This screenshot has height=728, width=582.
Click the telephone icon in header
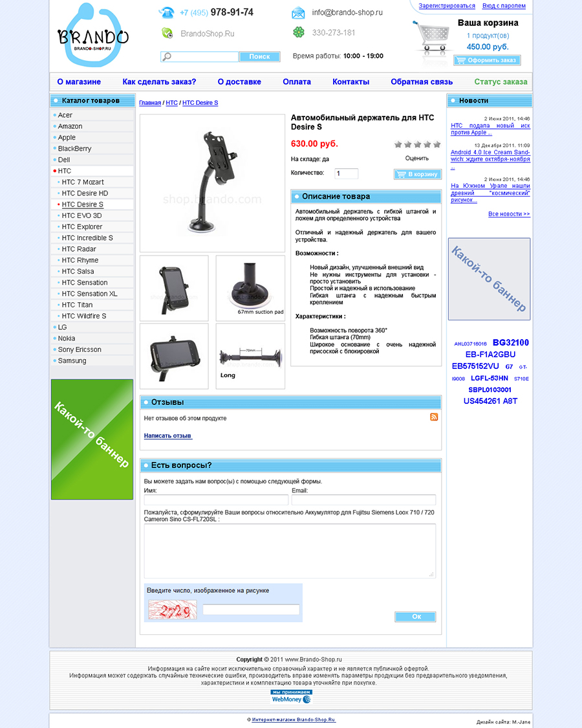point(167,12)
